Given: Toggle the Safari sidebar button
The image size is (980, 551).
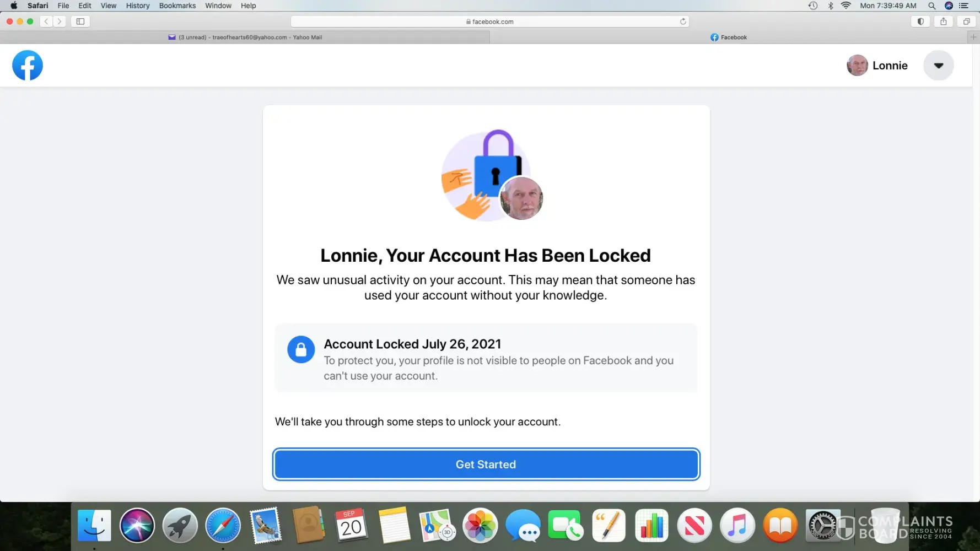Looking at the screenshot, I should tap(80, 21).
